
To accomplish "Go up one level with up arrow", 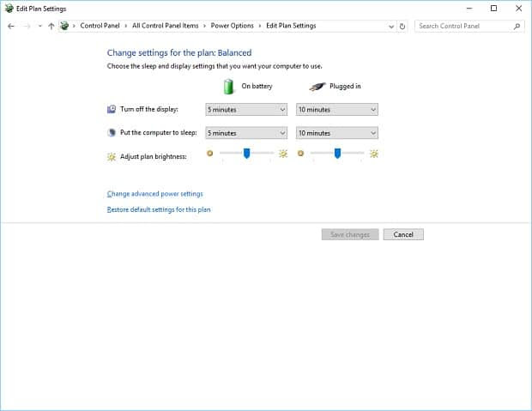I will [x=51, y=26].
